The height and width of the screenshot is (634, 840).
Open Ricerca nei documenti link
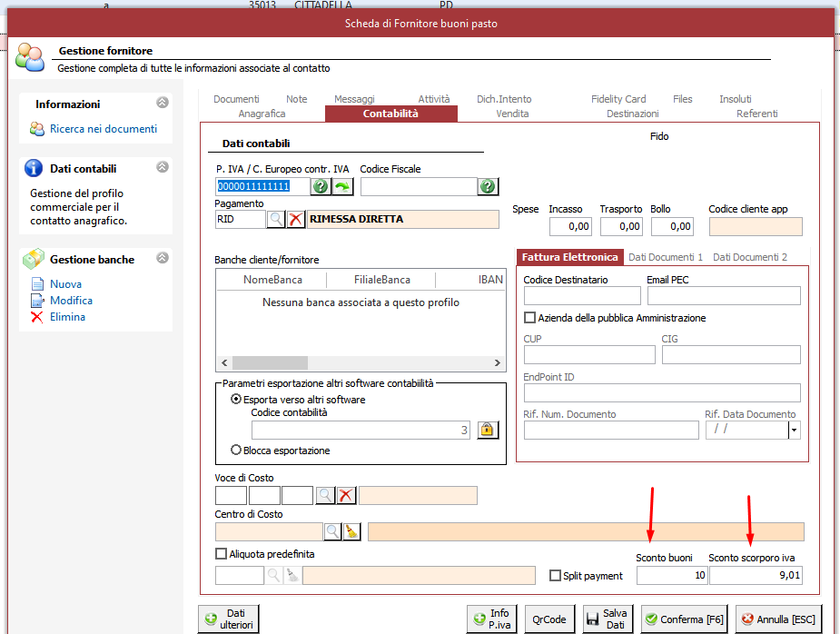point(103,129)
